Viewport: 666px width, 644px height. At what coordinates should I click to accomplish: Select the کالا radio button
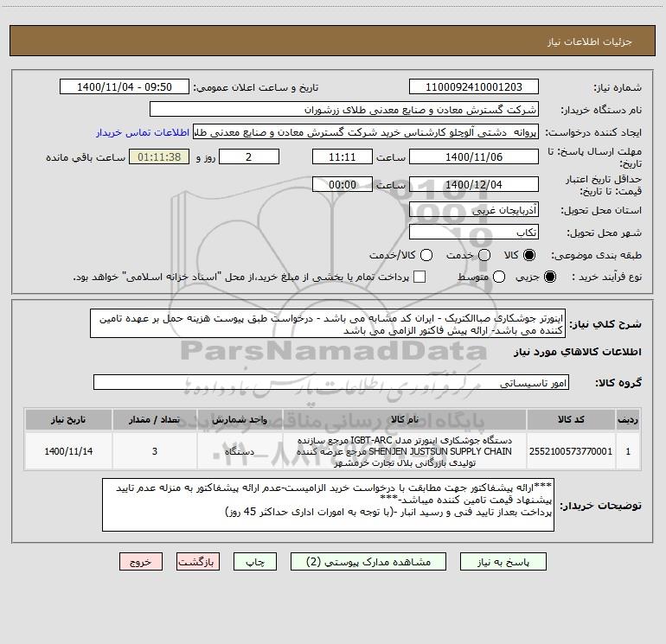coord(529,255)
